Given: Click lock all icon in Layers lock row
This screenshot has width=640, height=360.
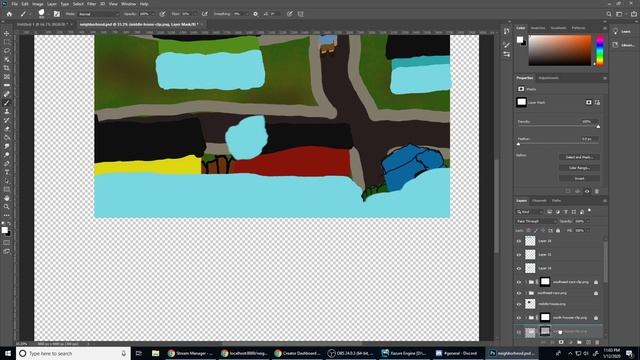Looking at the screenshot, I should coord(558,231).
